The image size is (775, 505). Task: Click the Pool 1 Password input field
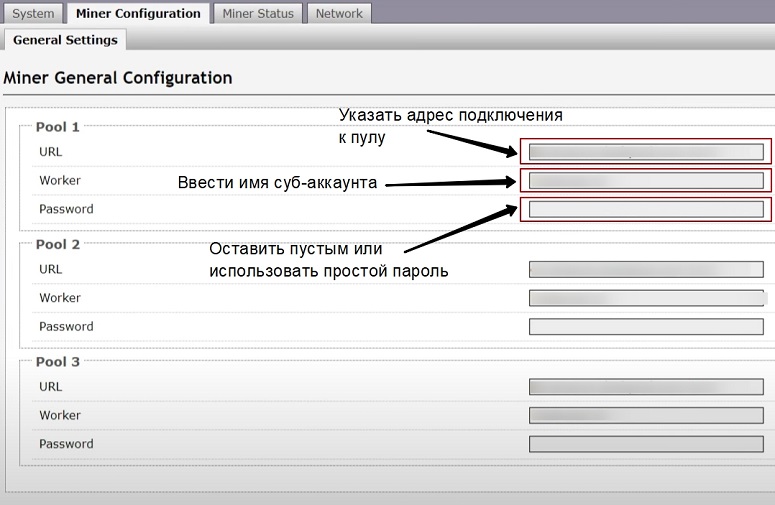tap(646, 209)
